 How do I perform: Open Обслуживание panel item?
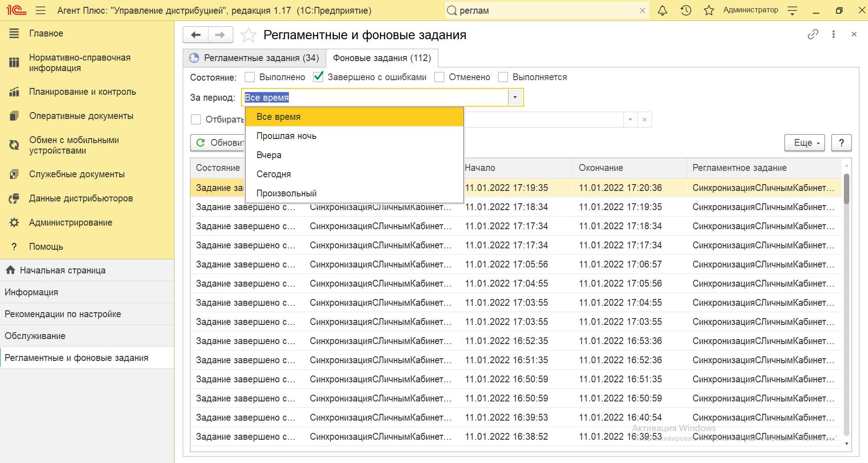pyautogui.click(x=87, y=336)
